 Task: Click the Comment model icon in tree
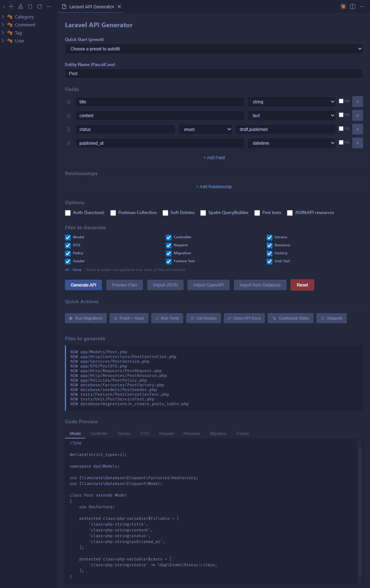(x=10, y=25)
